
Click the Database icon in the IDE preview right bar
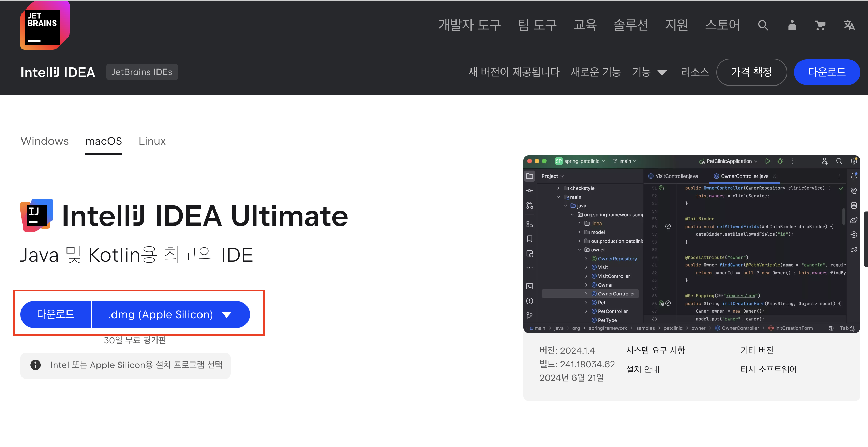pyautogui.click(x=854, y=205)
